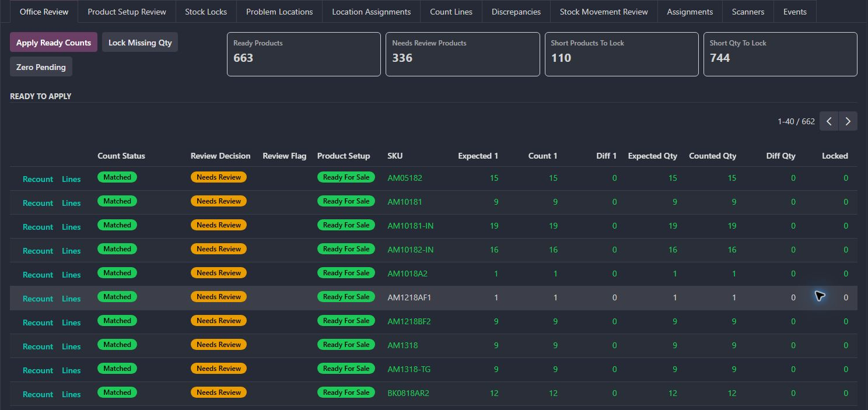Open Lines for SKU AM1218AF1
The width and height of the screenshot is (868, 410).
pyautogui.click(x=71, y=299)
